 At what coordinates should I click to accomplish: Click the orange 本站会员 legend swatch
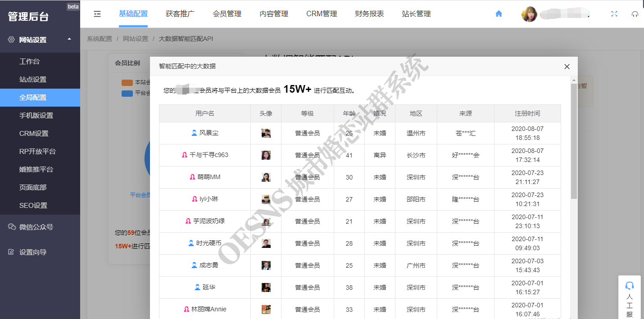pyautogui.click(x=127, y=83)
